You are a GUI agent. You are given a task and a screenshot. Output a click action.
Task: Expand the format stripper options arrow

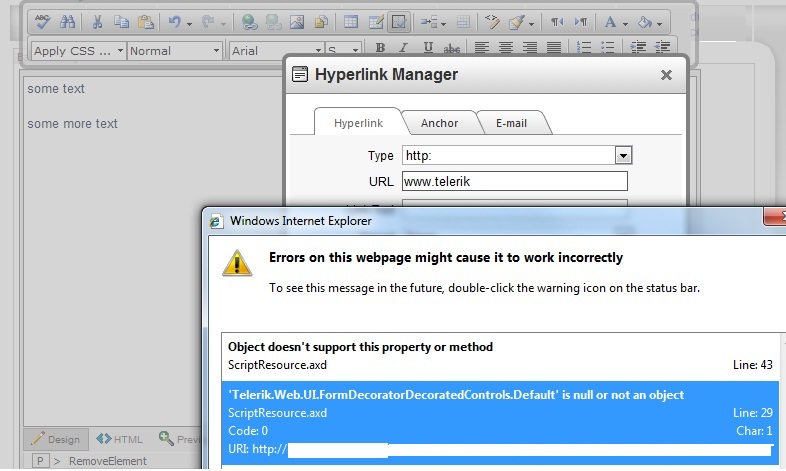click(531, 24)
